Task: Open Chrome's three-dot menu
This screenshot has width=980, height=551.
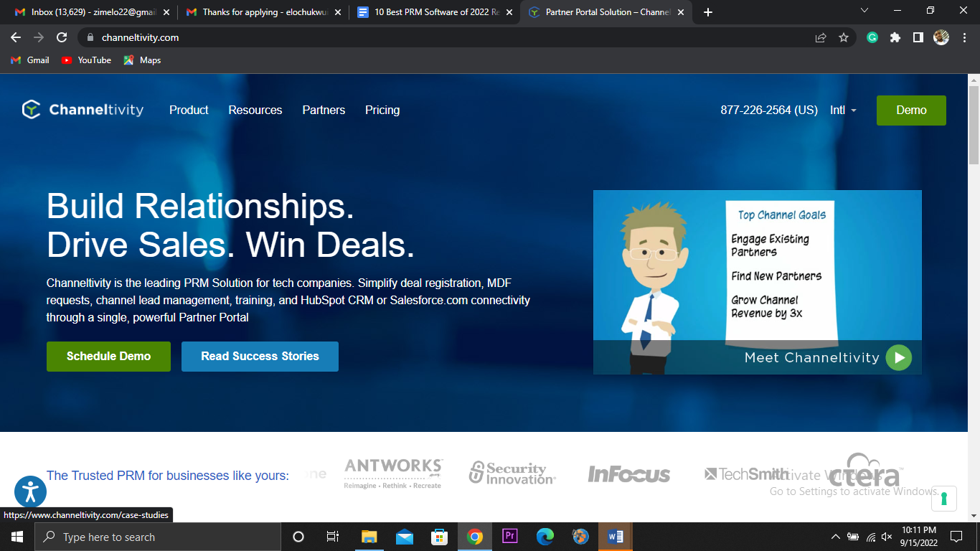Action: tap(963, 37)
